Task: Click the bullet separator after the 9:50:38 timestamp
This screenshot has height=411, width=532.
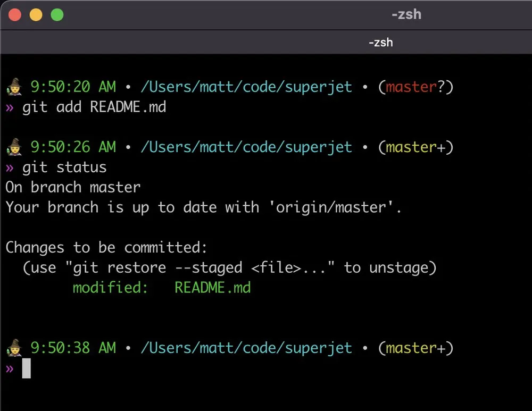Action: [x=128, y=348]
